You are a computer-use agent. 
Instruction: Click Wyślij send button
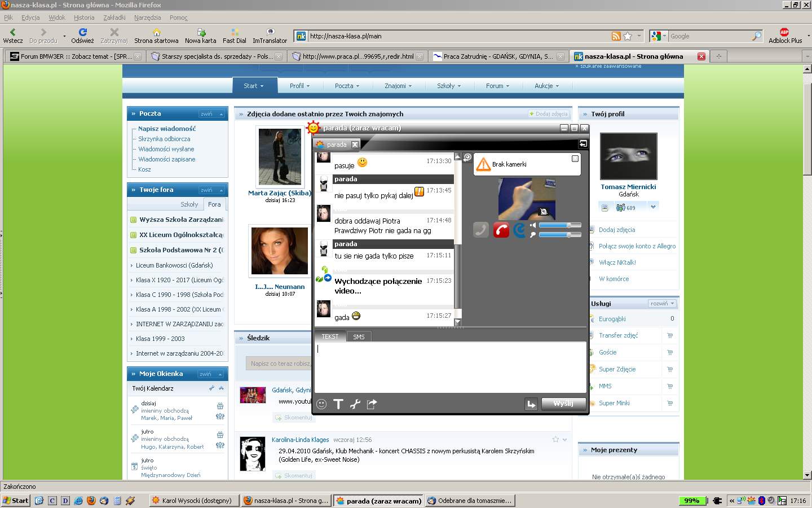(563, 404)
